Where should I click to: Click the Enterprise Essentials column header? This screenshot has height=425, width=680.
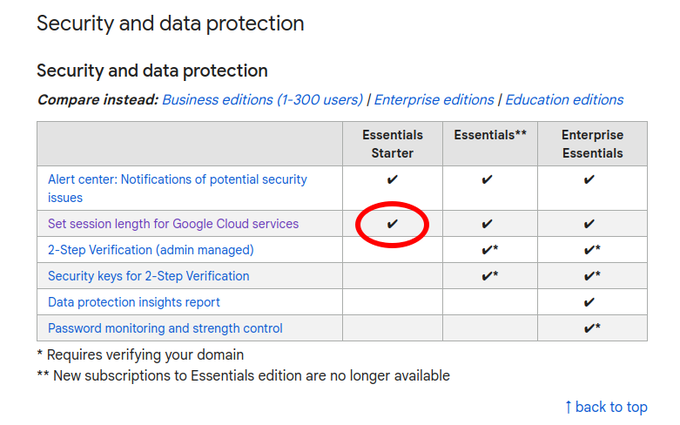tap(592, 144)
